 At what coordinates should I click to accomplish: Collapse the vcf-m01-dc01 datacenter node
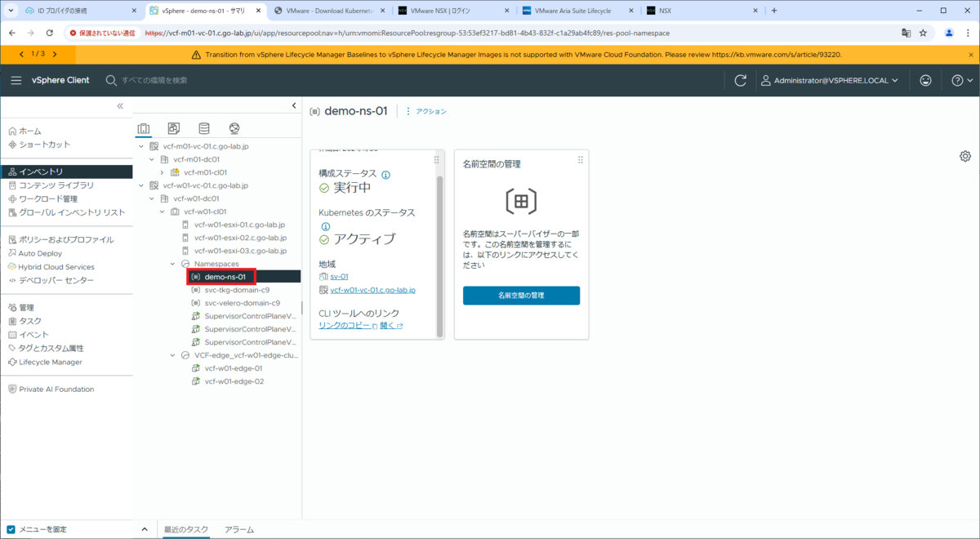coord(152,159)
